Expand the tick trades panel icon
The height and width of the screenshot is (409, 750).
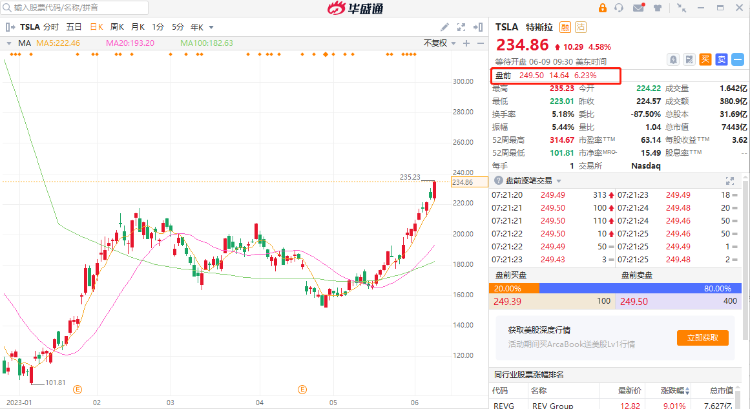point(730,181)
